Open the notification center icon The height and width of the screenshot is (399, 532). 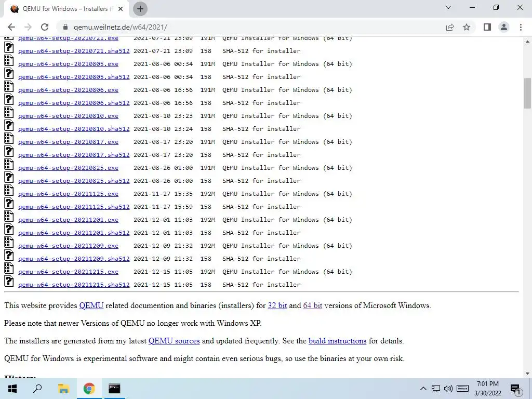[x=515, y=389]
